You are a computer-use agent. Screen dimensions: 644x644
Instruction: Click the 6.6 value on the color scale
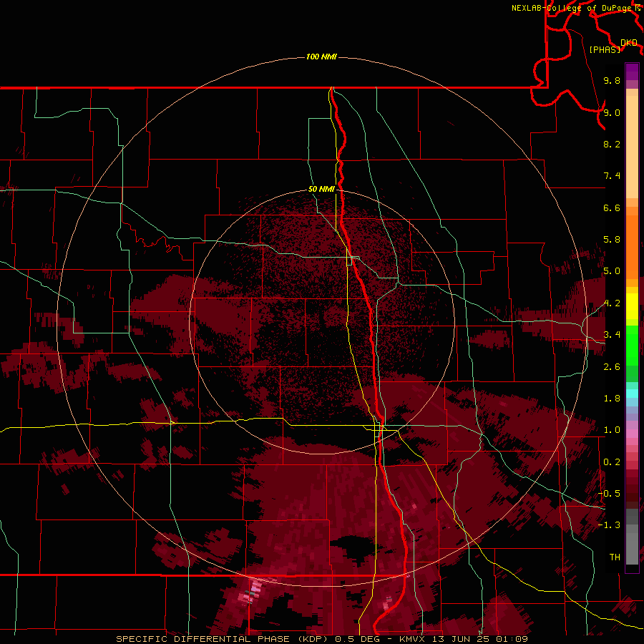(612, 208)
